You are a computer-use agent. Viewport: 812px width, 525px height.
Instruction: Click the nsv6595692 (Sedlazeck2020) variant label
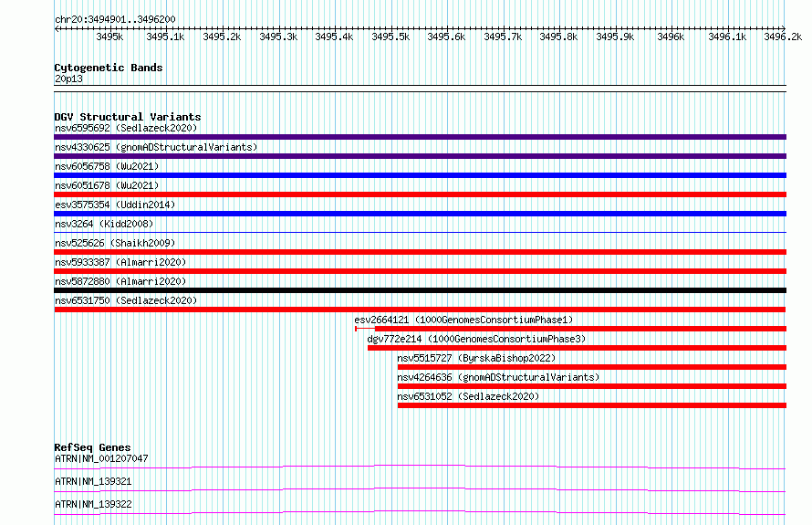tap(126, 128)
